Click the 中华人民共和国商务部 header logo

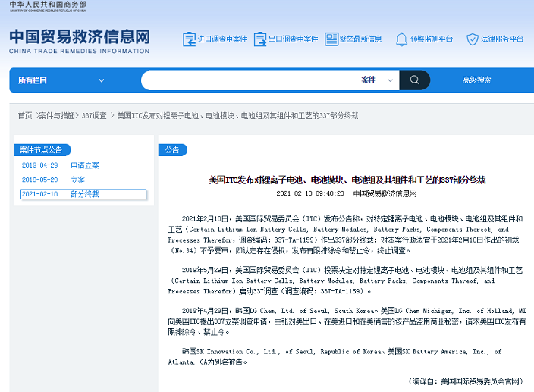click(48, 6)
